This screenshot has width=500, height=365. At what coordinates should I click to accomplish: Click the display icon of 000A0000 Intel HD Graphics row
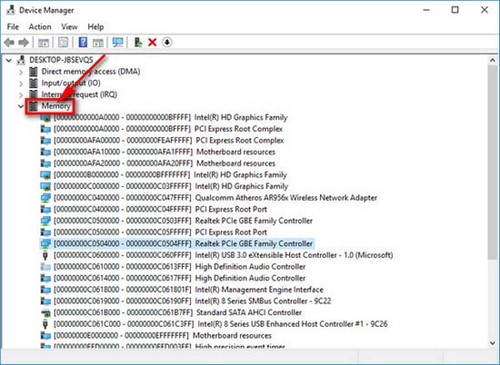[x=45, y=117]
